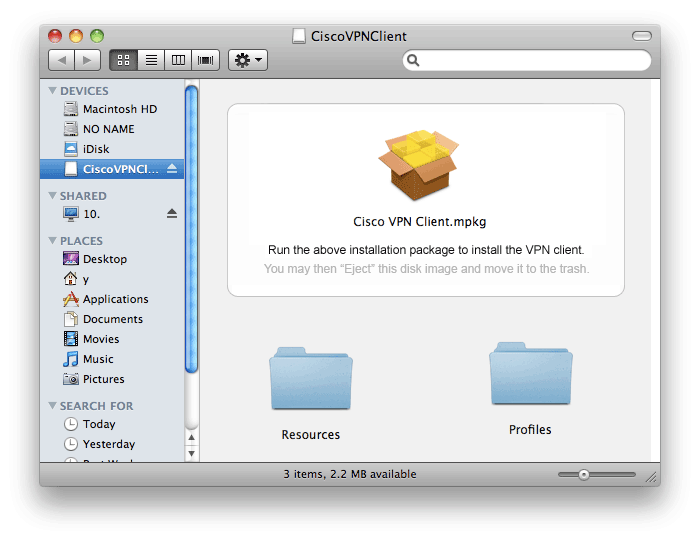The width and height of the screenshot is (700, 541).
Task: Click the sidebar scroll down arrow
Action: coord(192,454)
